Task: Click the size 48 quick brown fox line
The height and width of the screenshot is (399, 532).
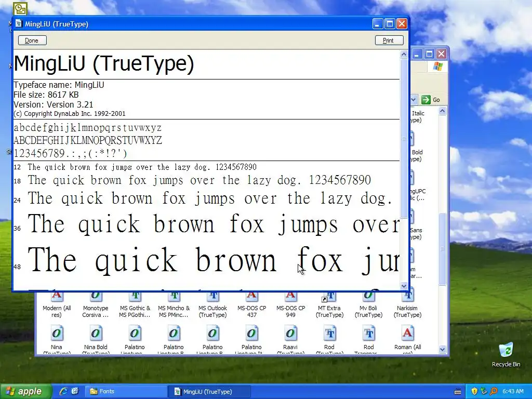Action: [214, 260]
